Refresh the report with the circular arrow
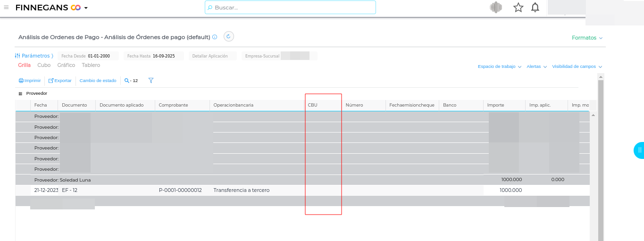The image size is (644, 241). [228, 36]
